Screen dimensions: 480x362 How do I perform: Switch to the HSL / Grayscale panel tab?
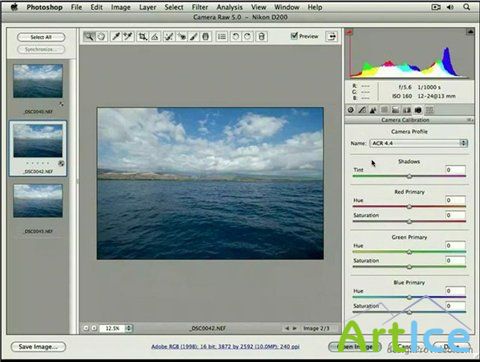pyautogui.click(x=384, y=110)
